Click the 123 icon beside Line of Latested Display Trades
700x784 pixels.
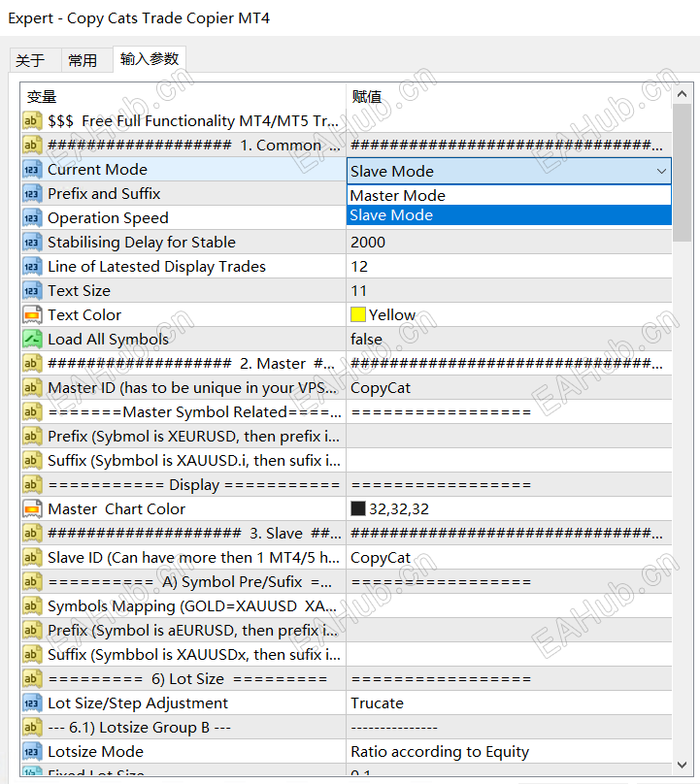(x=31, y=267)
